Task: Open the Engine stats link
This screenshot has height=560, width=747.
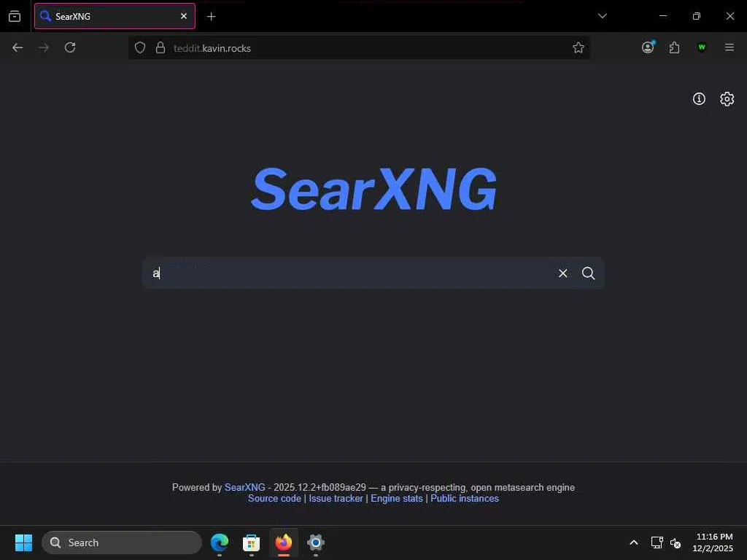Action: coord(396,498)
